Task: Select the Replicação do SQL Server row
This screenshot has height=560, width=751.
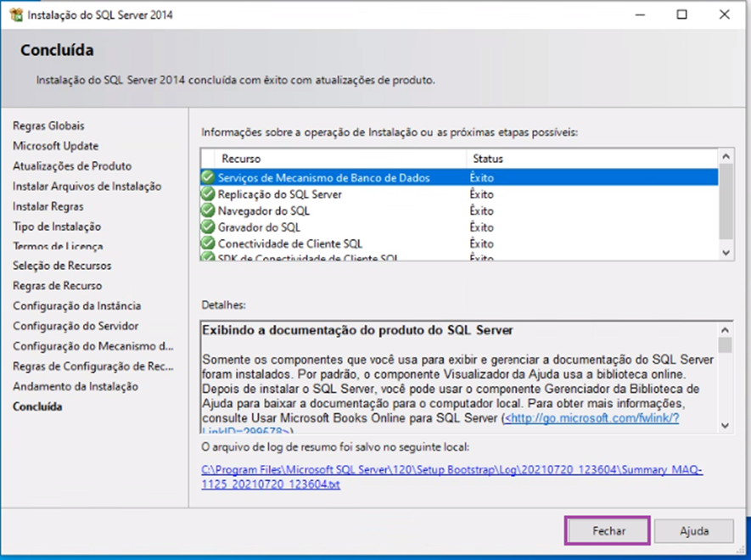Action: 459,194
